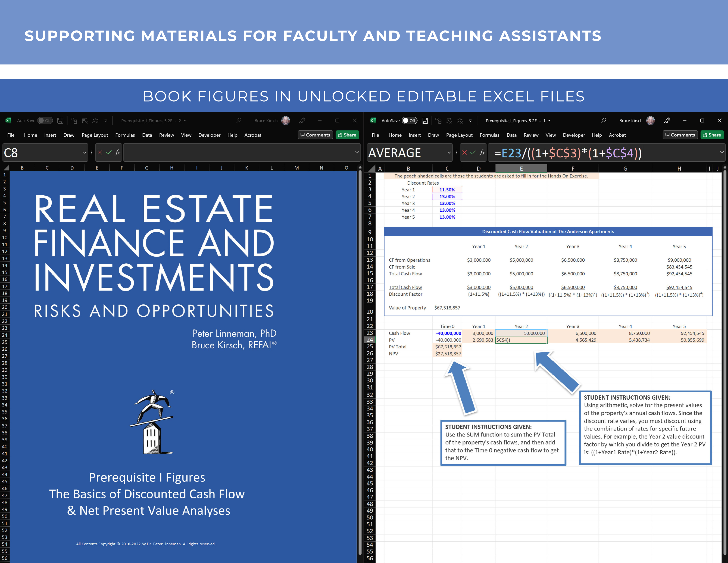Click the NPV cell $27,518,857
This screenshot has height=563, width=728.
[x=447, y=353]
